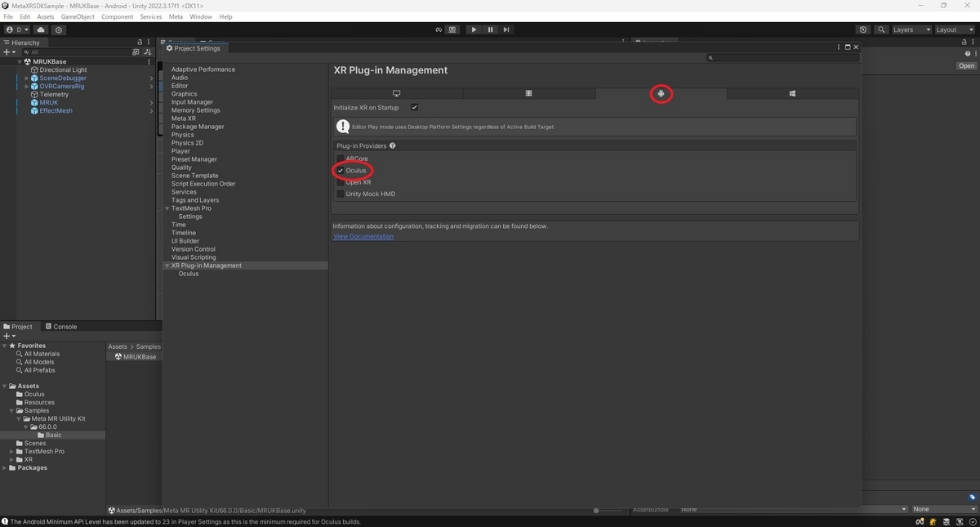Click the cloud services icon
980x527 pixels.
(x=41, y=29)
